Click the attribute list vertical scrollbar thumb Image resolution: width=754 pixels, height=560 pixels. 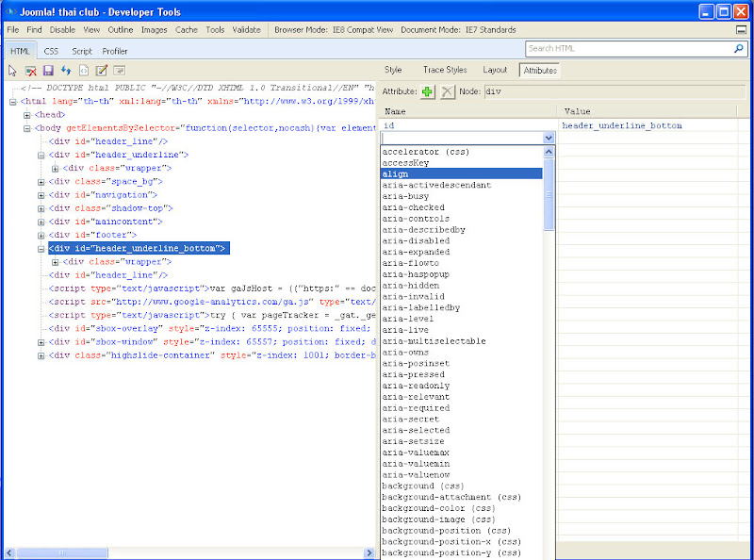(x=549, y=195)
